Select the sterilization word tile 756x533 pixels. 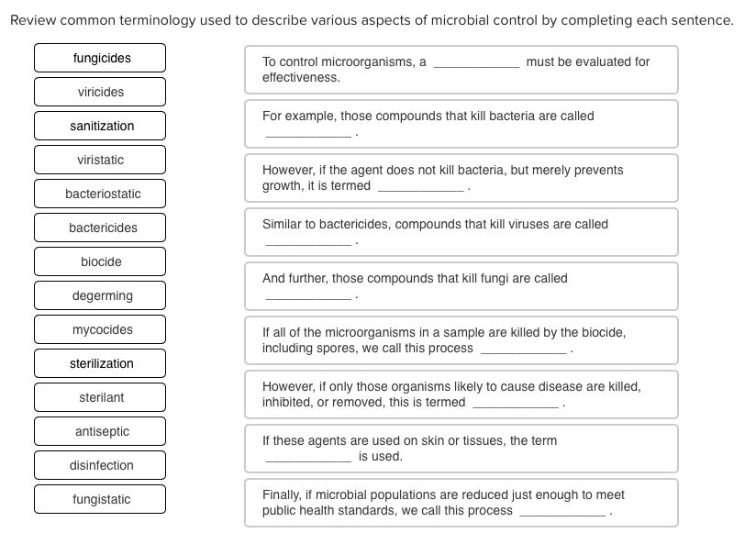coord(99,362)
